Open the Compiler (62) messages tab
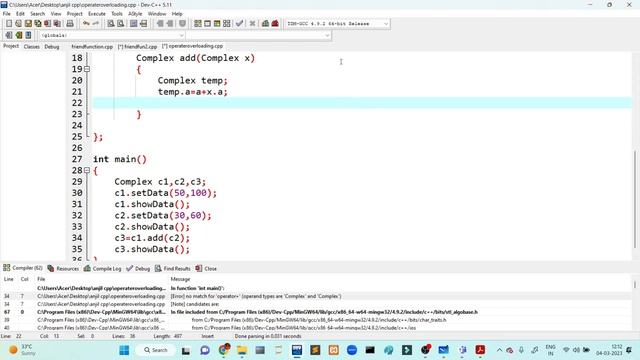Viewport: 640px width, 360px height. [x=23, y=268]
